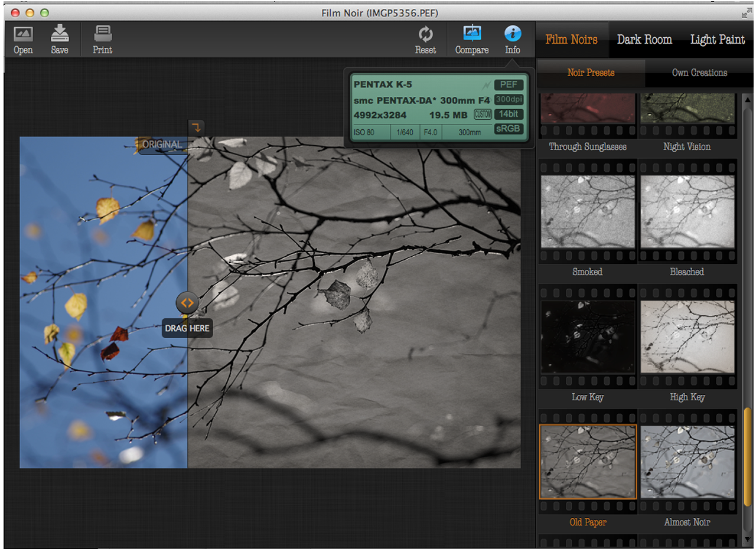Toggle the Compare view icon

click(472, 33)
